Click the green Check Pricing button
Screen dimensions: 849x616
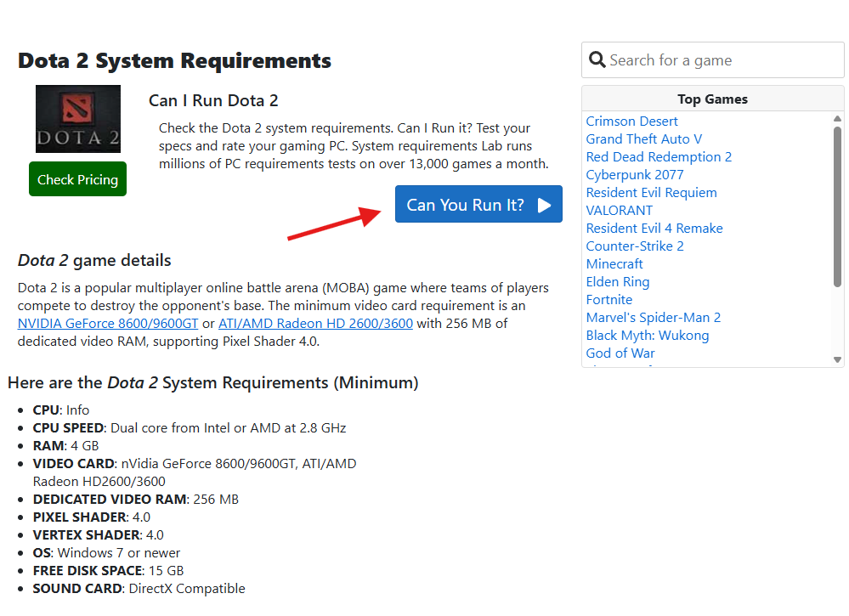pos(77,179)
